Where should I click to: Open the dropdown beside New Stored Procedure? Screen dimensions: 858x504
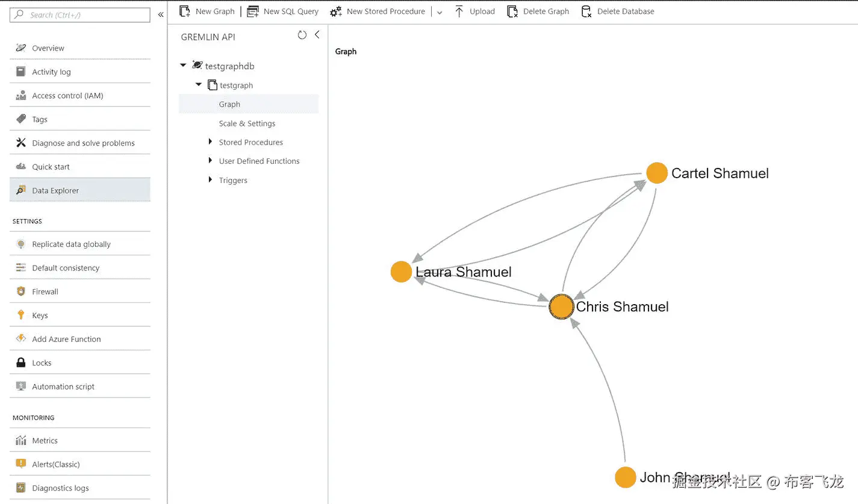coord(440,12)
